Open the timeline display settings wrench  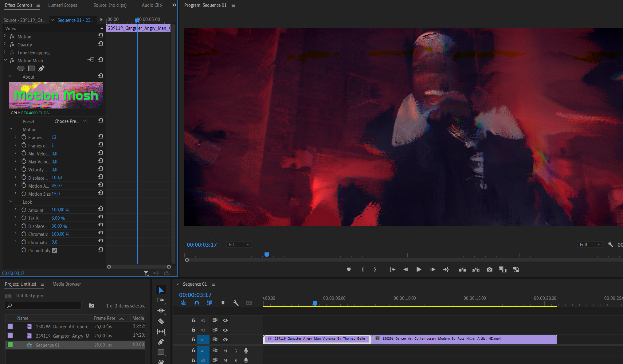(236, 303)
